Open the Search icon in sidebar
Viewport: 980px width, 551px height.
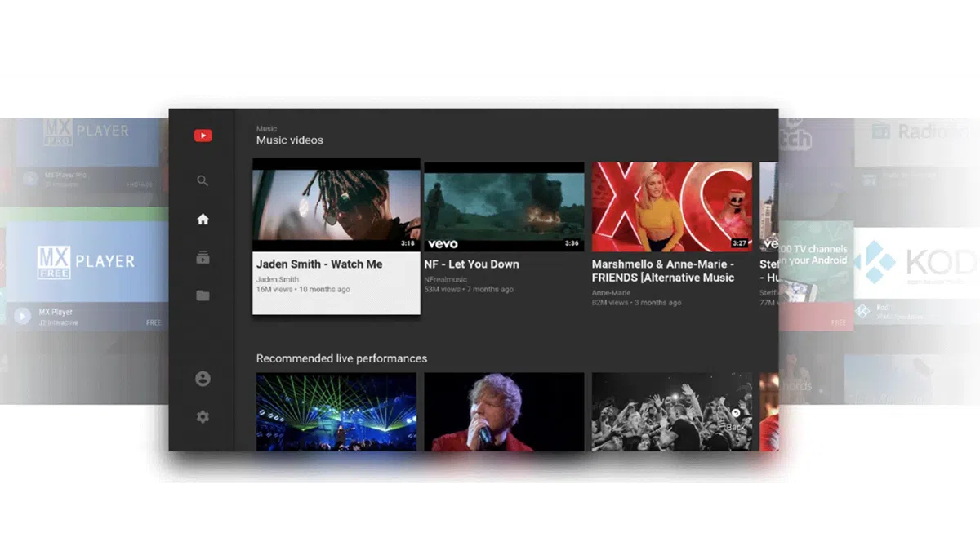(x=203, y=181)
